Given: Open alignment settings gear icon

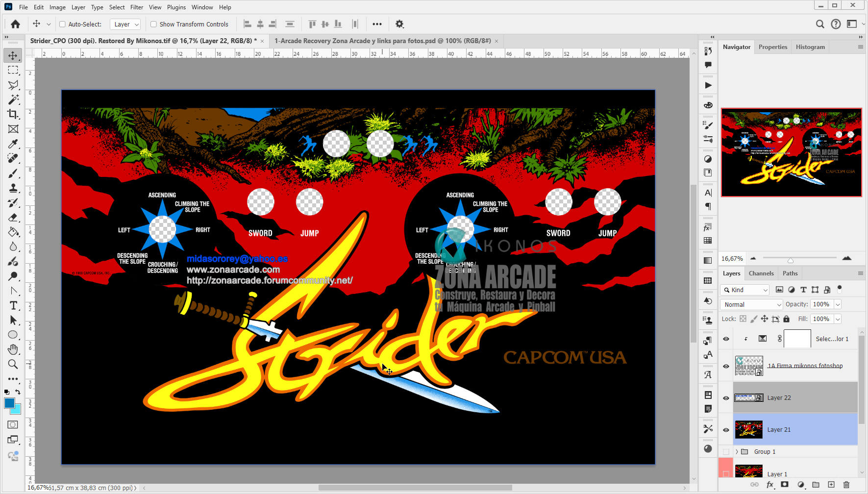Looking at the screenshot, I should point(399,24).
